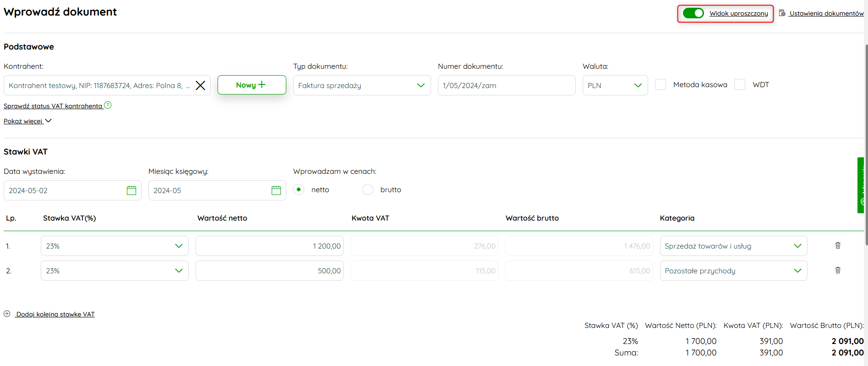Click Dodaj kolejną stawkę VAT link
868x366 pixels.
[x=55, y=314]
